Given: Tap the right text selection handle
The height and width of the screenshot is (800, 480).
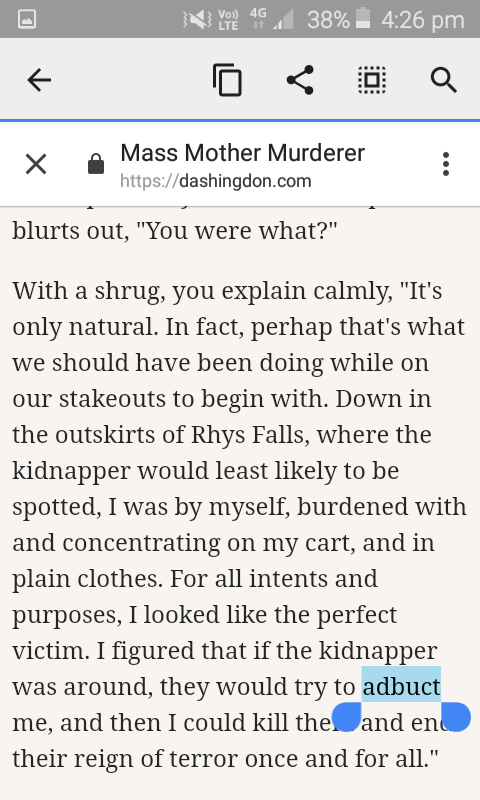Looking at the screenshot, I should [456, 716].
